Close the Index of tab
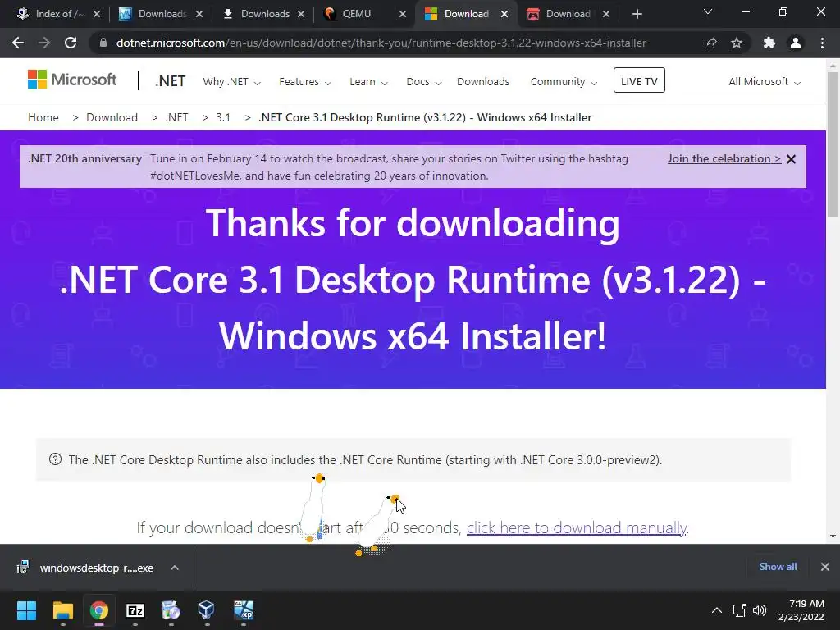Image resolution: width=840 pixels, height=630 pixels. pyautogui.click(x=97, y=15)
